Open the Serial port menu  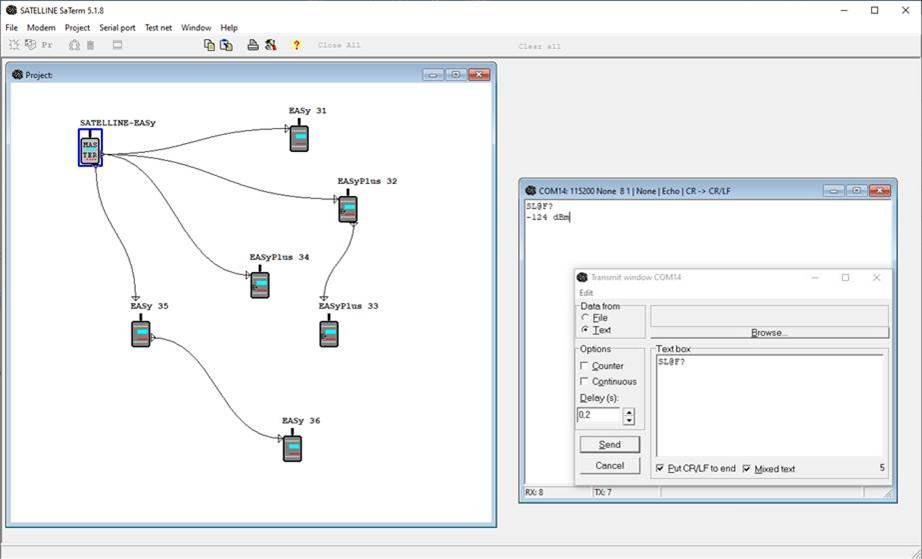117,28
